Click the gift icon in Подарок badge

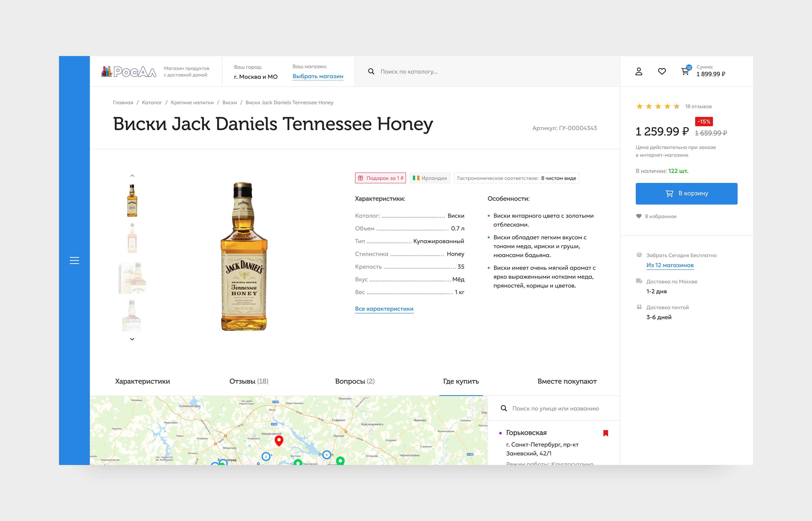click(x=360, y=178)
